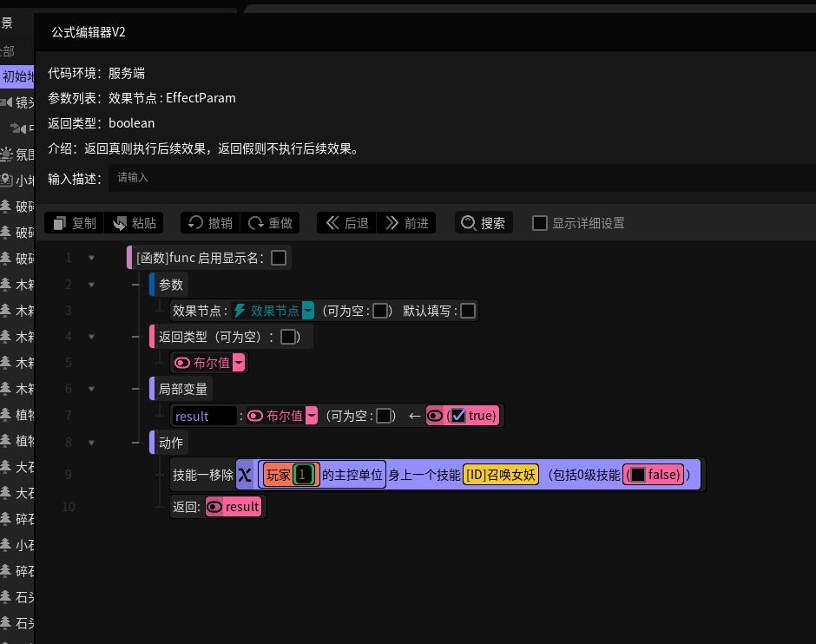This screenshot has width=816, height=644.
Task: Go back with the 后退 button
Action: tap(347, 223)
